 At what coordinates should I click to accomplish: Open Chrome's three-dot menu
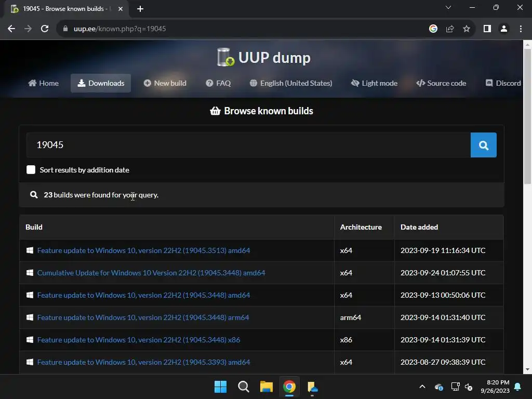coord(521,29)
